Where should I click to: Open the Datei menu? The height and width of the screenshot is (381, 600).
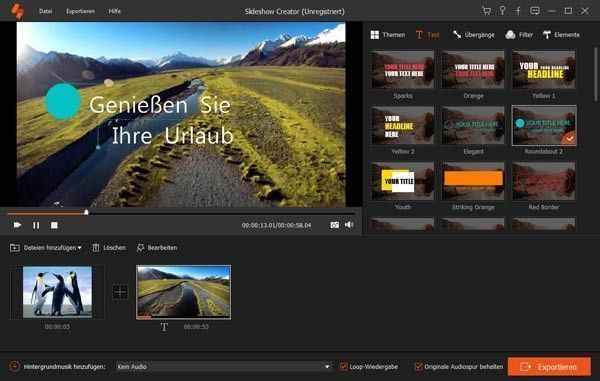pos(46,11)
